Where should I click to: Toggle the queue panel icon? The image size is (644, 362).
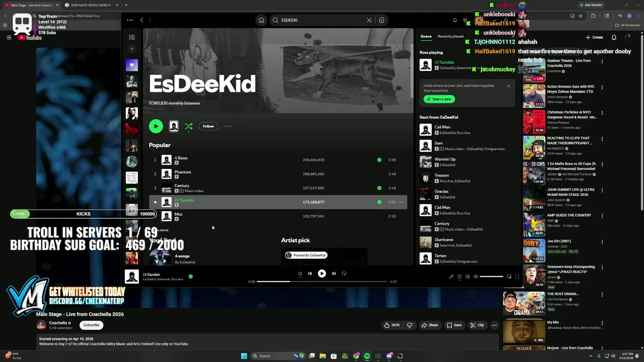click(459, 277)
